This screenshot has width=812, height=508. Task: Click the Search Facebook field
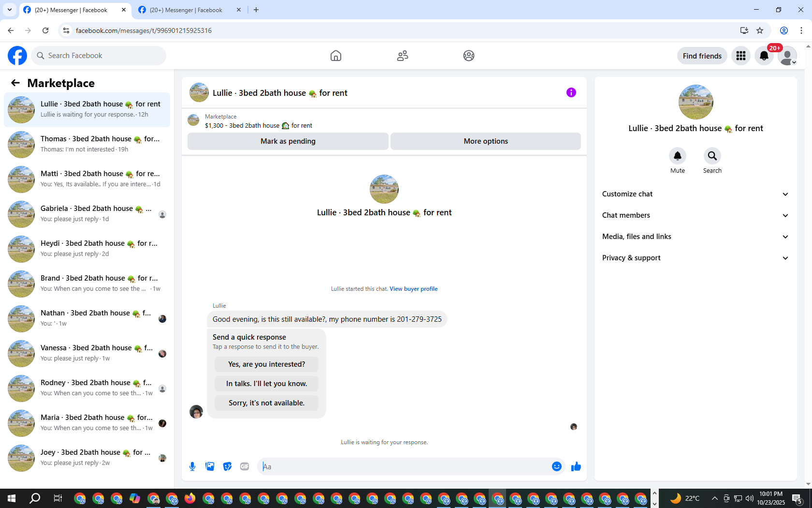point(99,56)
